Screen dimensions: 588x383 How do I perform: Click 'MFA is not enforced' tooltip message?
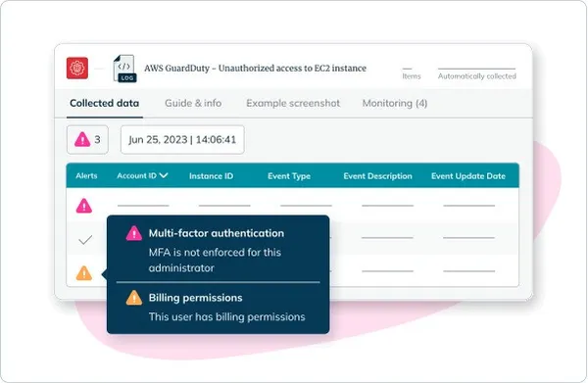tap(215, 261)
